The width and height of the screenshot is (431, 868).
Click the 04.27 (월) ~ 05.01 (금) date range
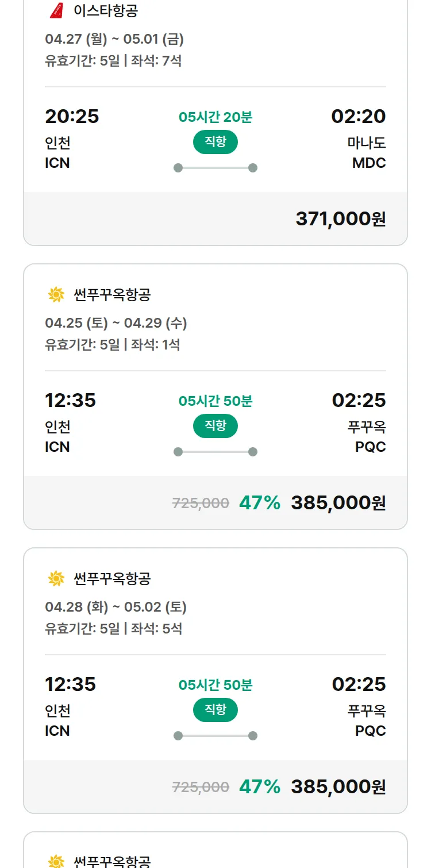pyautogui.click(x=114, y=40)
